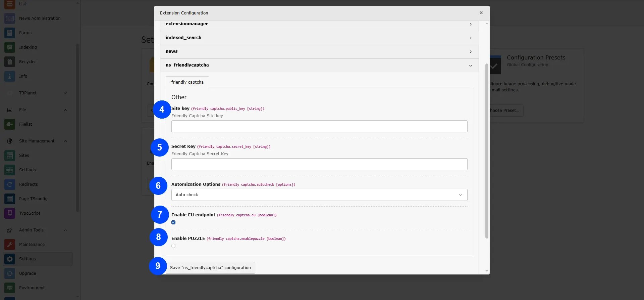Open the Upgrade module icon

tap(10, 273)
